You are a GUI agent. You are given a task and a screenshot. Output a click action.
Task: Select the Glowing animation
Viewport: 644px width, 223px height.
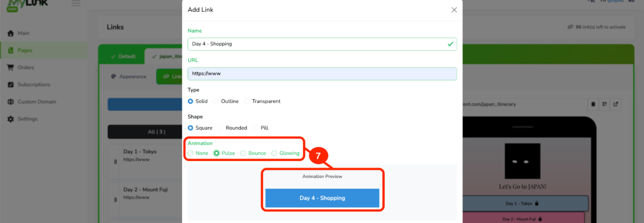274,153
